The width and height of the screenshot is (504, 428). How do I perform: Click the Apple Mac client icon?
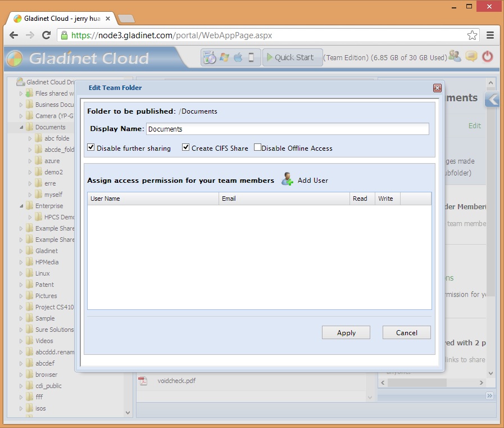coord(238,57)
